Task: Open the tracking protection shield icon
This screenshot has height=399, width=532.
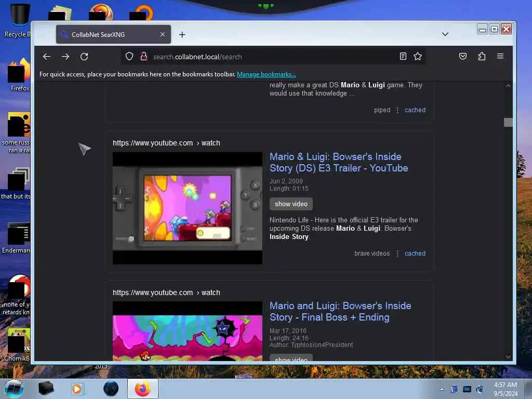Action: pos(129,56)
